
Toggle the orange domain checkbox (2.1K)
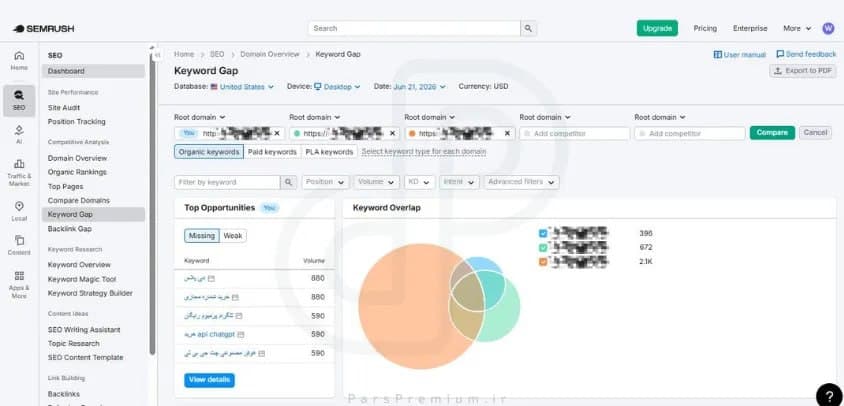coord(543,262)
